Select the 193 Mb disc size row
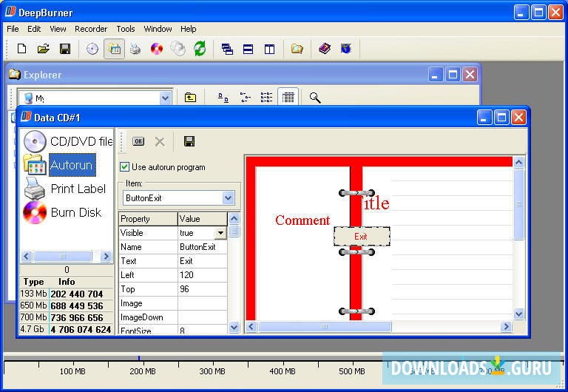Screen dimensions: 568x392 tap(67, 294)
